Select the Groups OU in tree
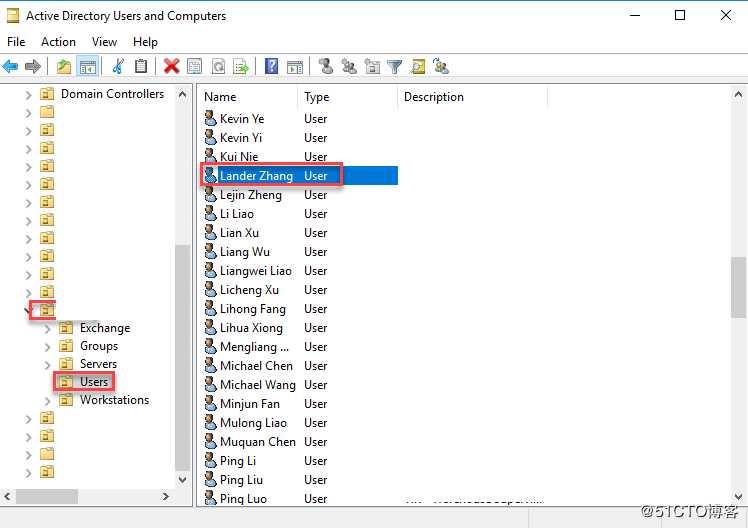The image size is (748, 528). click(99, 346)
